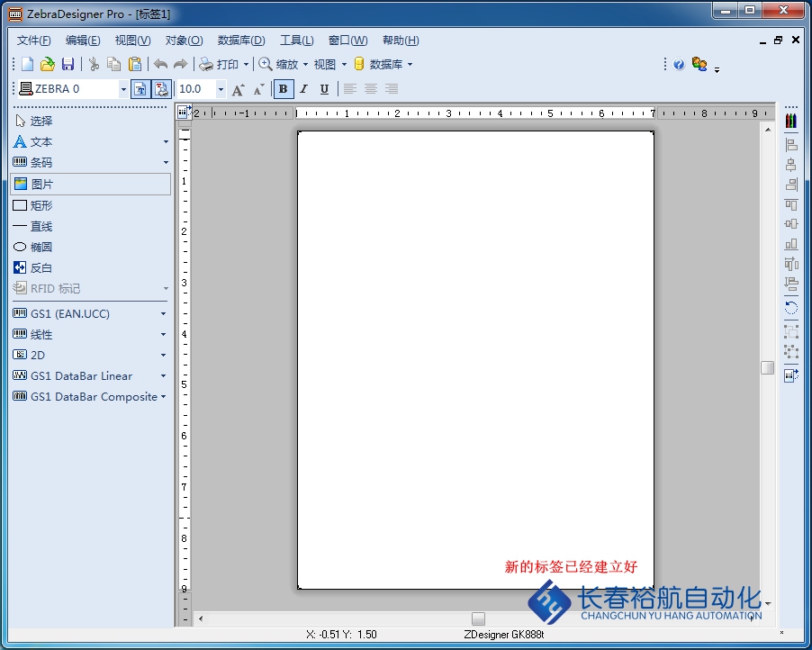This screenshot has width=812, height=650.
Task: Toggle printer fonts button
Action: coord(140,89)
